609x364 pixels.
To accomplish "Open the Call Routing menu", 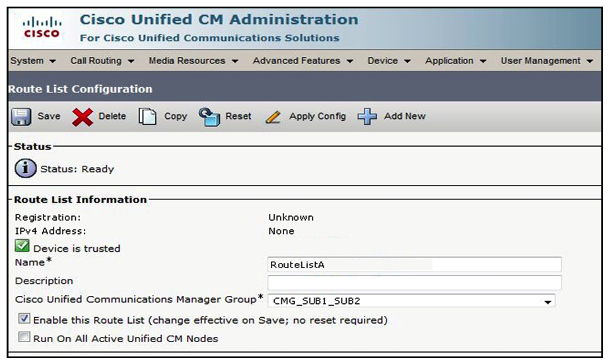I will [102, 61].
